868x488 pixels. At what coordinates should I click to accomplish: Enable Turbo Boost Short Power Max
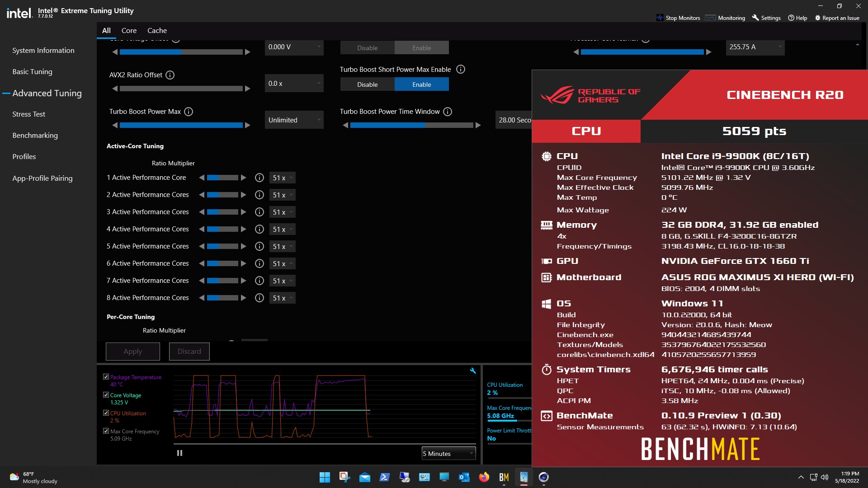click(422, 84)
